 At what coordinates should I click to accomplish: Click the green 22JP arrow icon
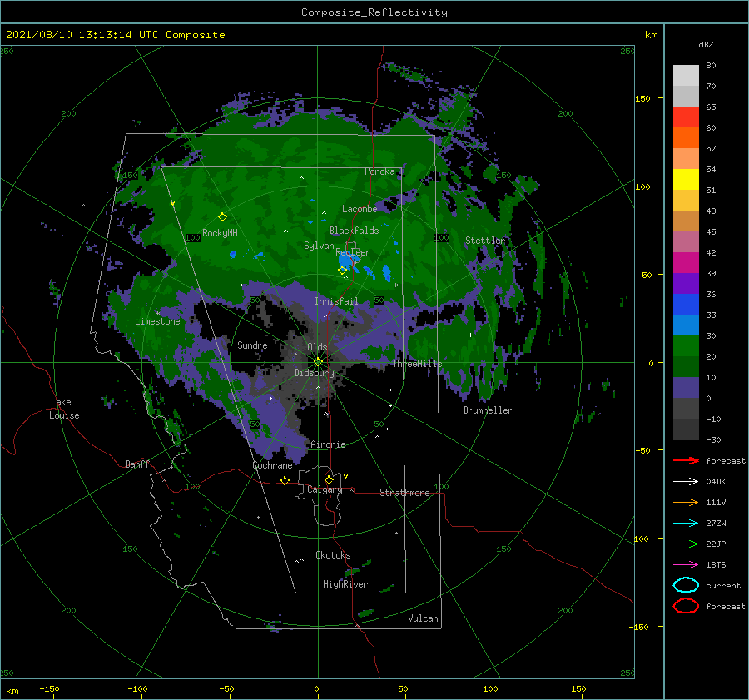point(686,544)
